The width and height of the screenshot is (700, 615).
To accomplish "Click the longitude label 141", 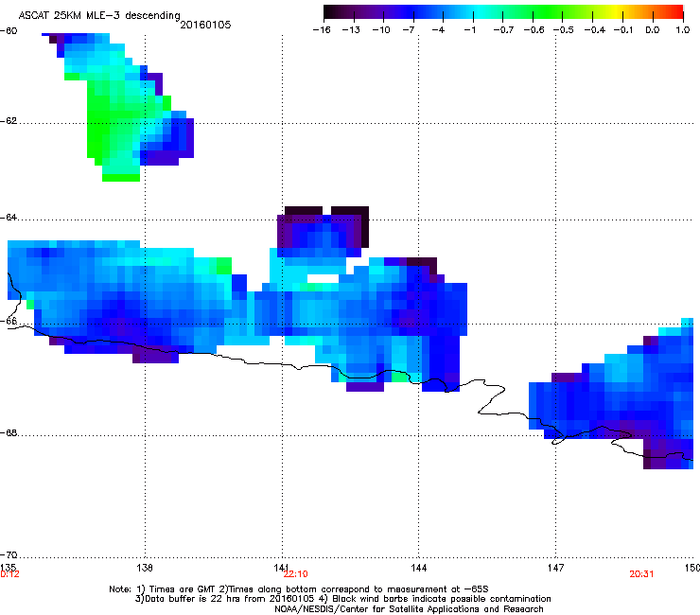I will pyautogui.click(x=281, y=568).
